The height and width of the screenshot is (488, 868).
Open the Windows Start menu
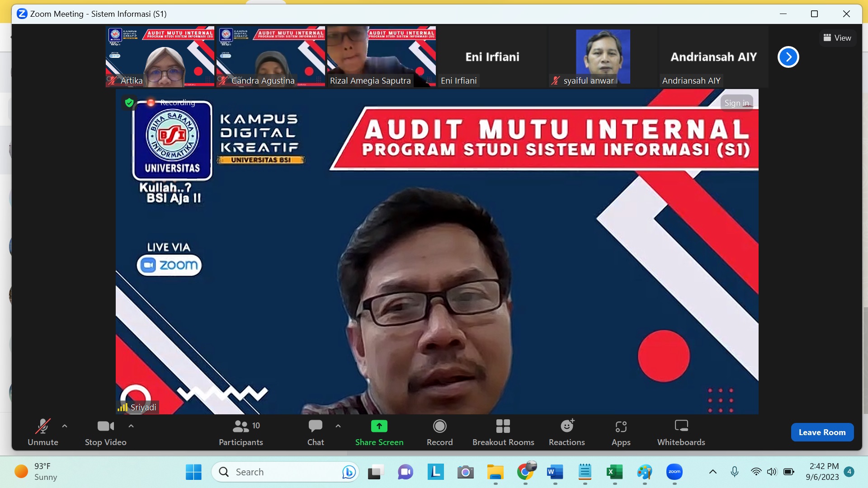tap(193, 472)
